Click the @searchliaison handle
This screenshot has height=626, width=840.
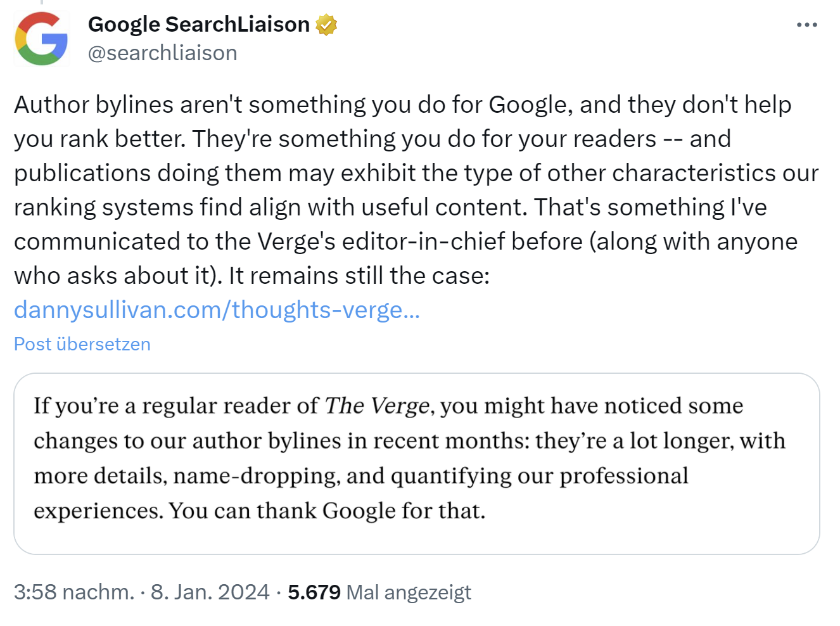point(162,53)
